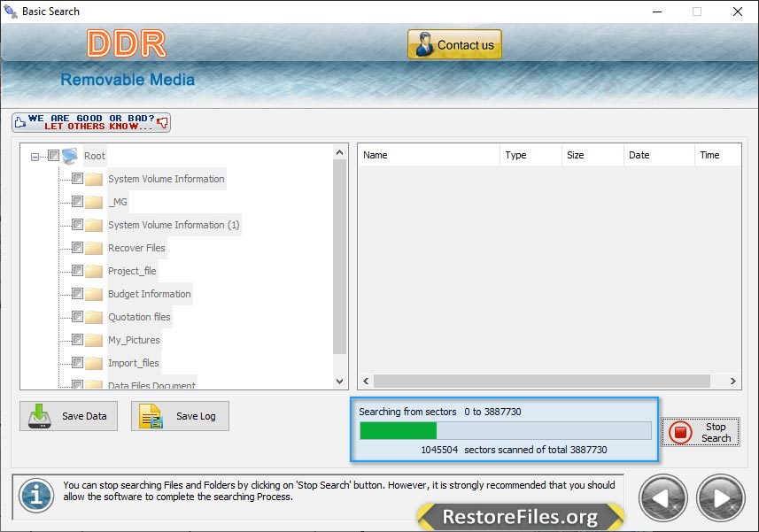Check the _MG folder checkbox
Screen dimensions: 759x532
click(x=77, y=201)
